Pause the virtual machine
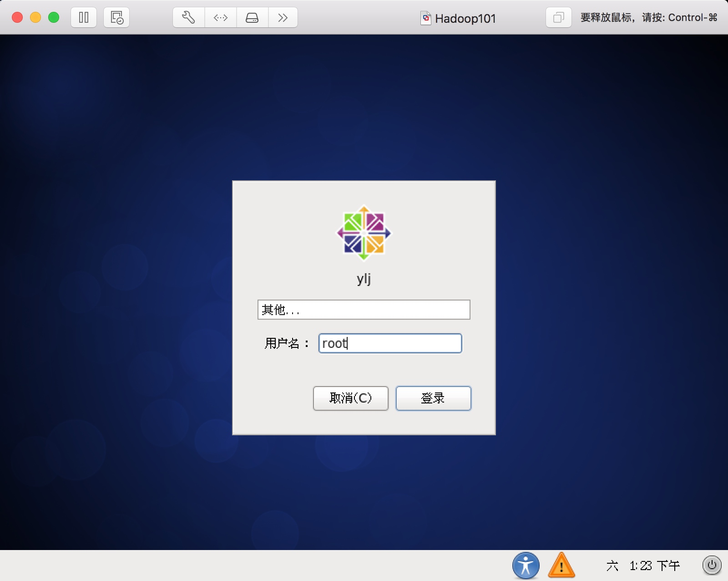Viewport: 728px width, 581px height. [84, 17]
